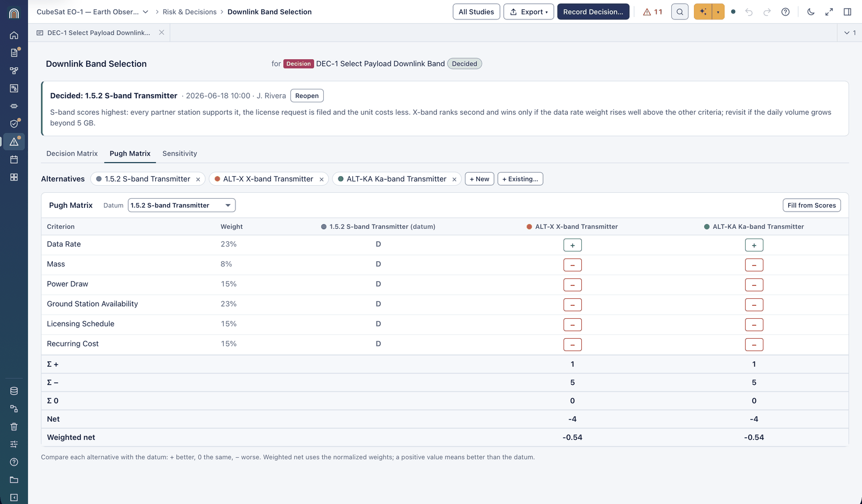Open the dropdown arrow next to sparkle button
862x504 pixels.
coord(718,12)
